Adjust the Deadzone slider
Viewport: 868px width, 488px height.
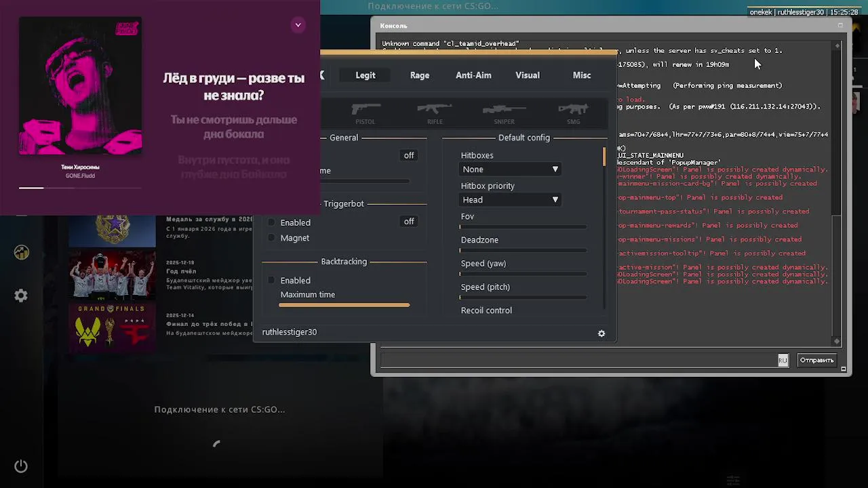(x=523, y=250)
